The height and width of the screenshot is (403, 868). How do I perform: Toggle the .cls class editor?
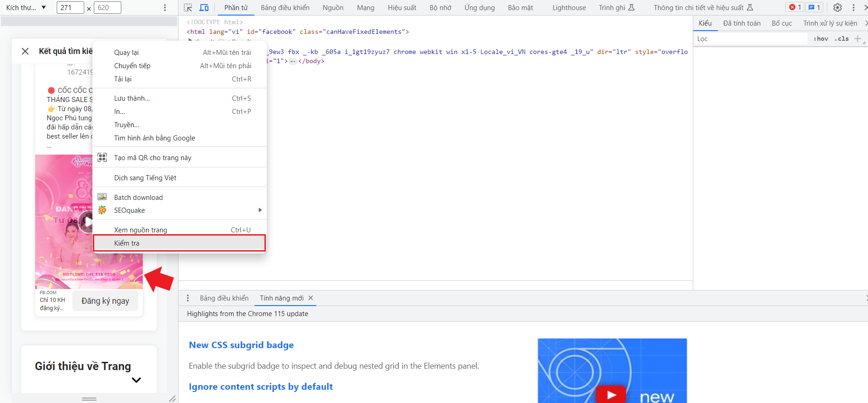(842, 39)
